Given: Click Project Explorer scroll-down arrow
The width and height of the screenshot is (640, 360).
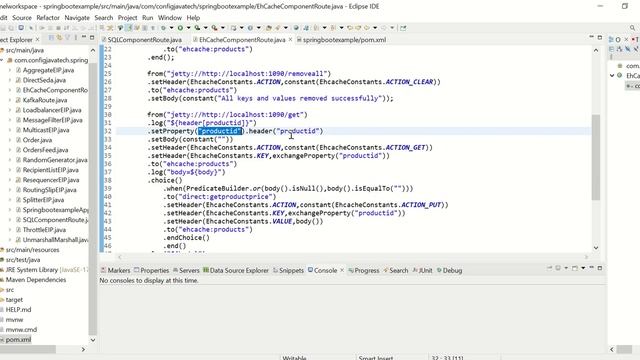Looking at the screenshot, I should click(x=93, y=340).
